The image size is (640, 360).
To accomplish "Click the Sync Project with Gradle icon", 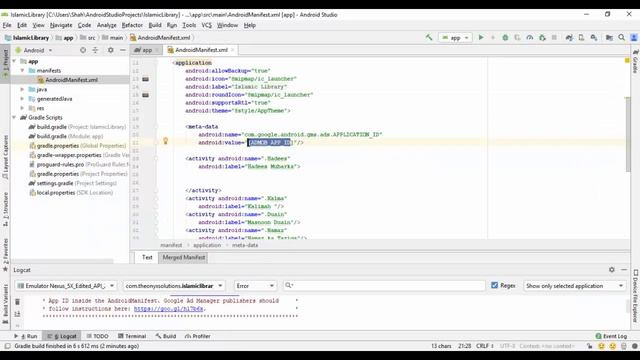I will pyautogui.click(x=569, y=38).
